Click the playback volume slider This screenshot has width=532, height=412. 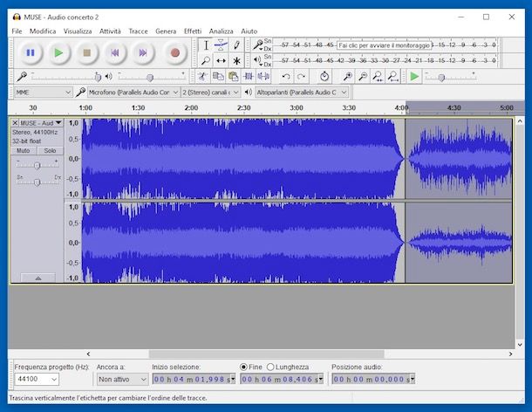click(x=151, y=77)
